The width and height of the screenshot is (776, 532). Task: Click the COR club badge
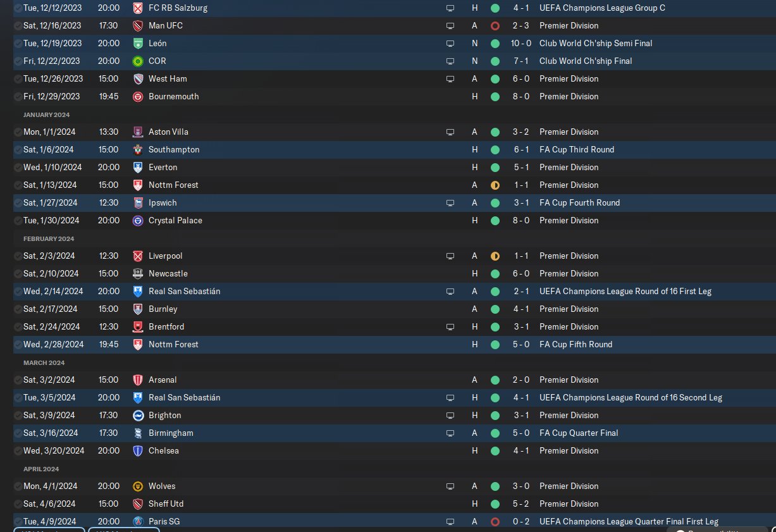(x=138, y=61)
